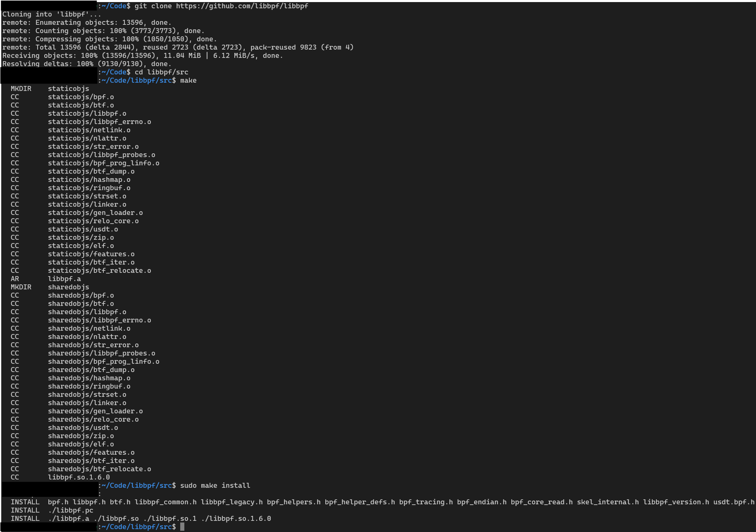Click the cursor at the final prompt
Viewport: 756px width, 532px height.
182,527
